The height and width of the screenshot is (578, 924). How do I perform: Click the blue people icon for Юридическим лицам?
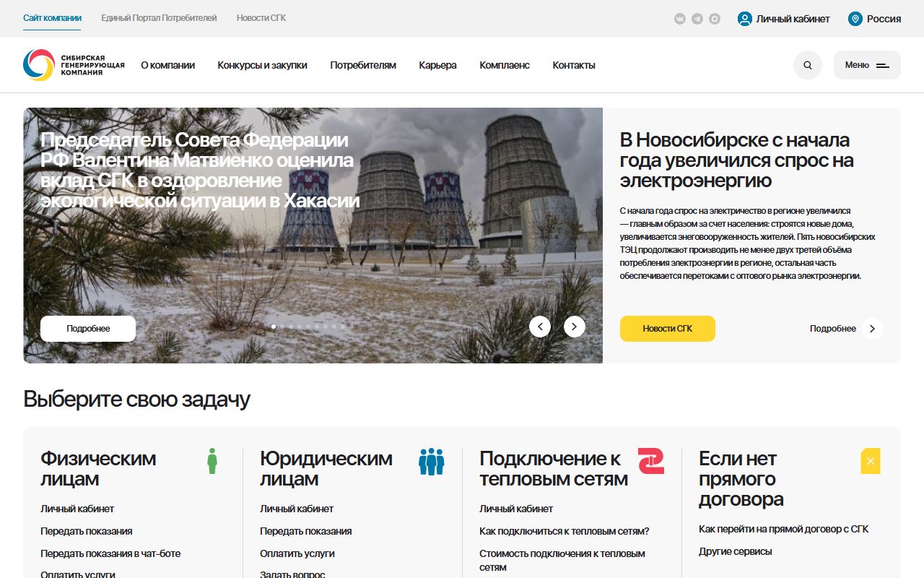[x=432, y=461]
